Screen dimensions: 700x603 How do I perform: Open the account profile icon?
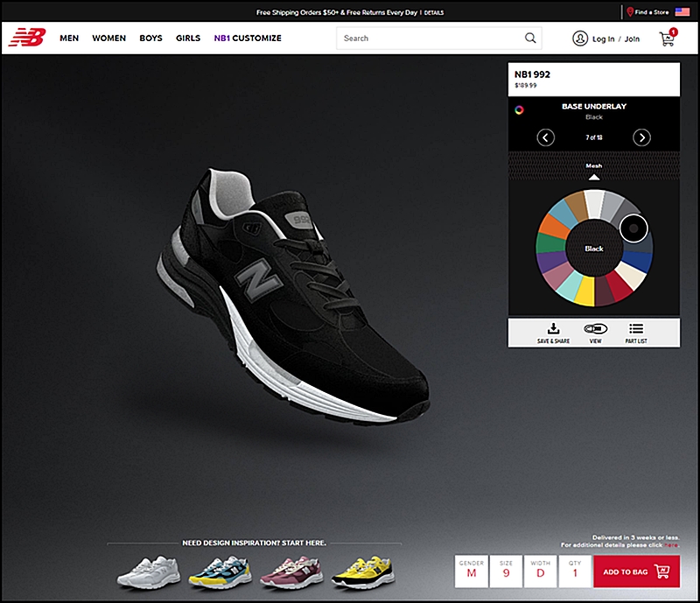click(x=580, y=39)
